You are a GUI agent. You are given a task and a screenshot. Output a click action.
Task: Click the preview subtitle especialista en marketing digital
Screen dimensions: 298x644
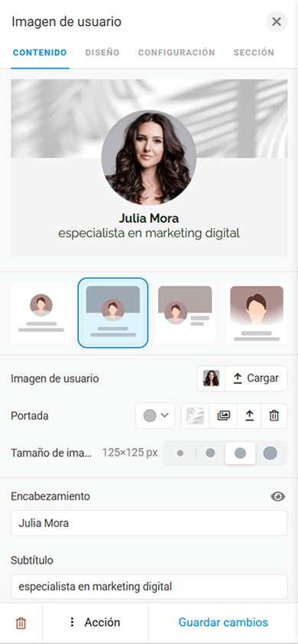(149, 233)
